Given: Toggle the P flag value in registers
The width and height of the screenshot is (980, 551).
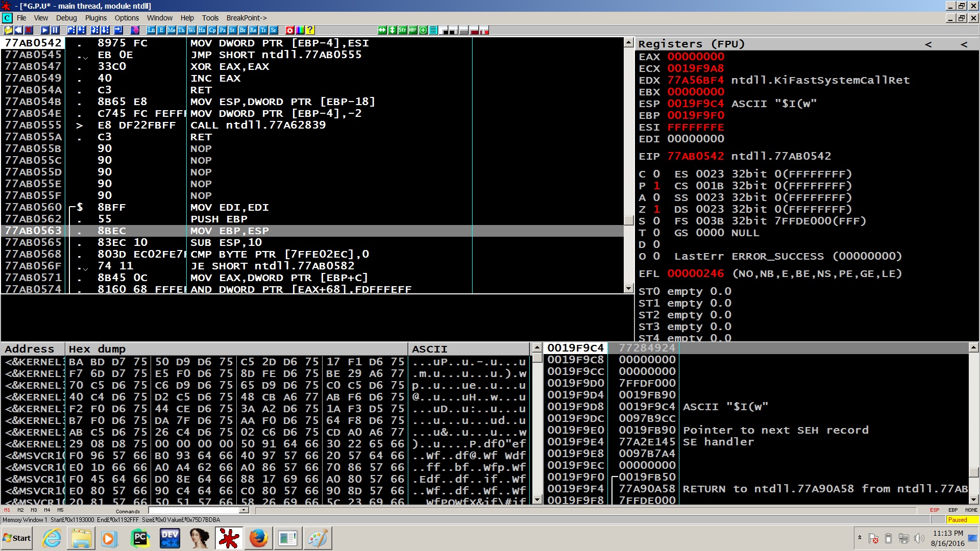Looking at the screenshot, I should coord(656,186).
